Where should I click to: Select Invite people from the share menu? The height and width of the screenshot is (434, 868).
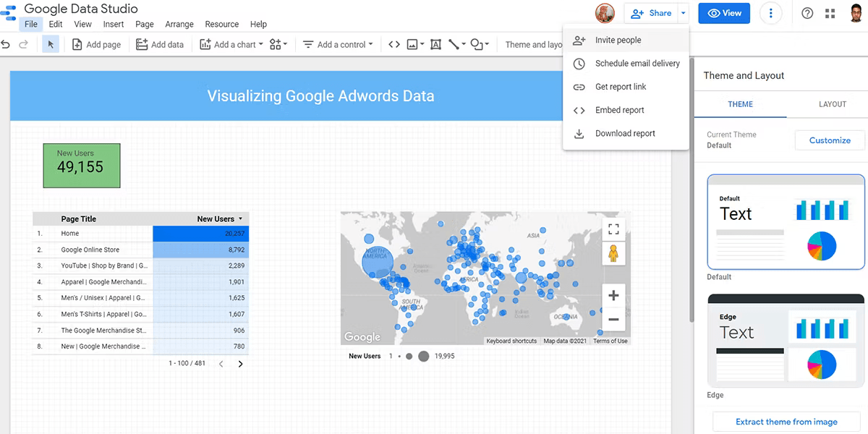tap(626, 40)
